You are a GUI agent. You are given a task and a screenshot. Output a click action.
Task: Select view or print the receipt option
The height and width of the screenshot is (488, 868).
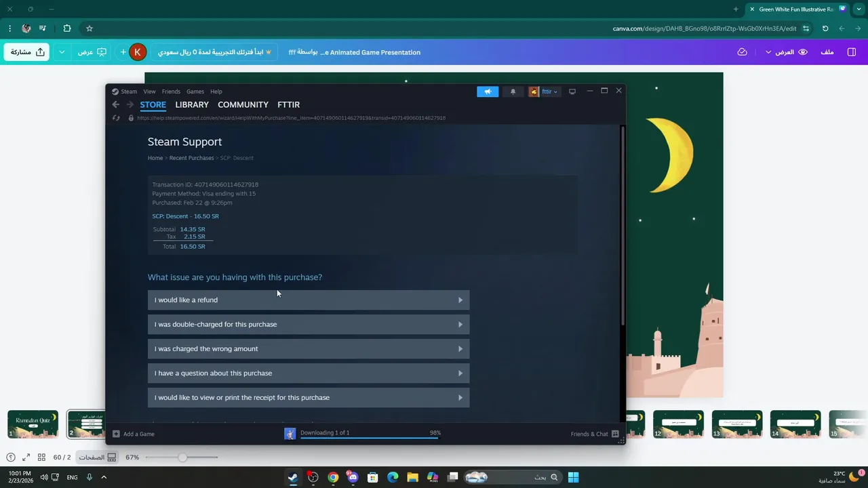pyautogui.click(x=309, y=398)
